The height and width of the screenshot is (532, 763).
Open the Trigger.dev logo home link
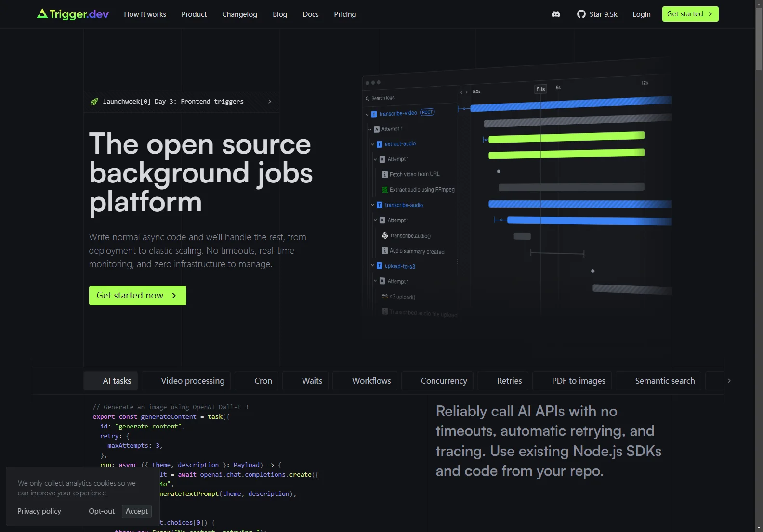[73, 14]
